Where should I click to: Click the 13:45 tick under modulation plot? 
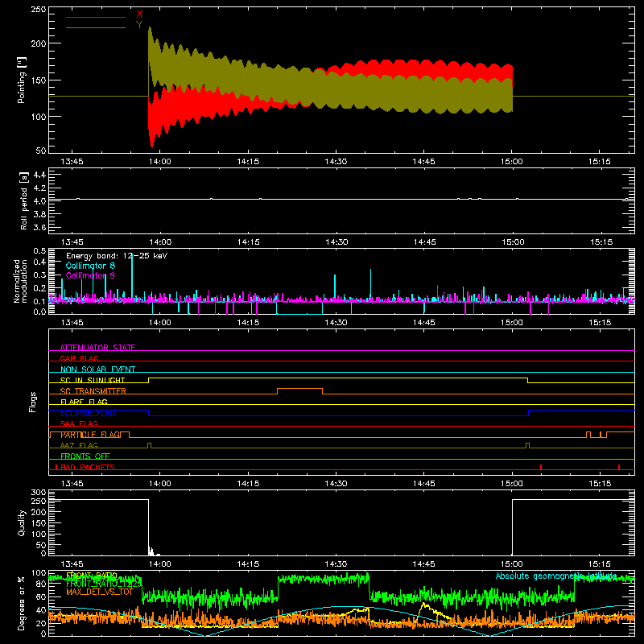72,323
